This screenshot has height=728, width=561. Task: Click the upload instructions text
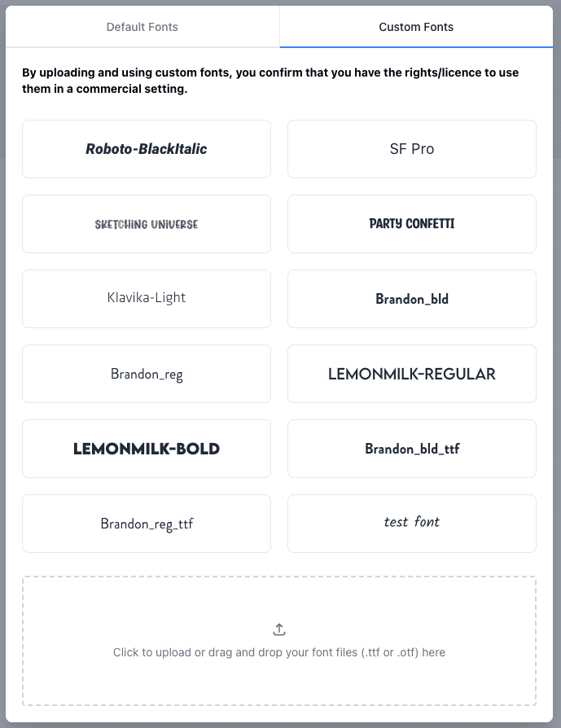279,652
